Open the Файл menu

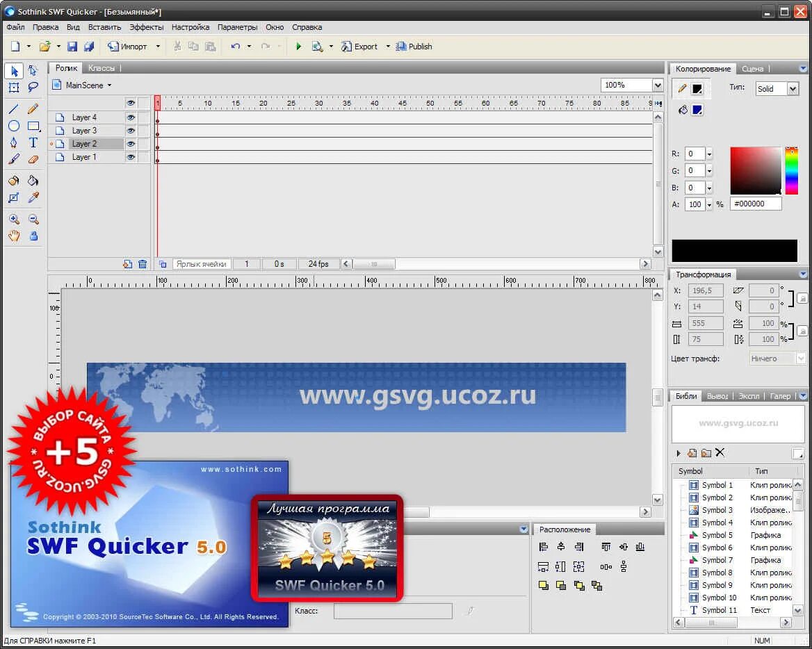pyautogui.click(x=15, y=27)
